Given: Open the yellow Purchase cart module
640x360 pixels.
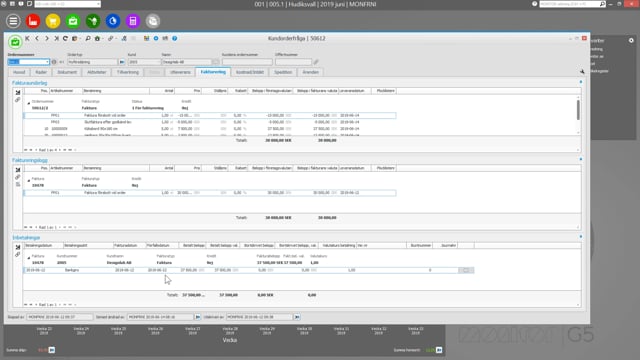Looking at the screenshot, I should click(53, 21).
